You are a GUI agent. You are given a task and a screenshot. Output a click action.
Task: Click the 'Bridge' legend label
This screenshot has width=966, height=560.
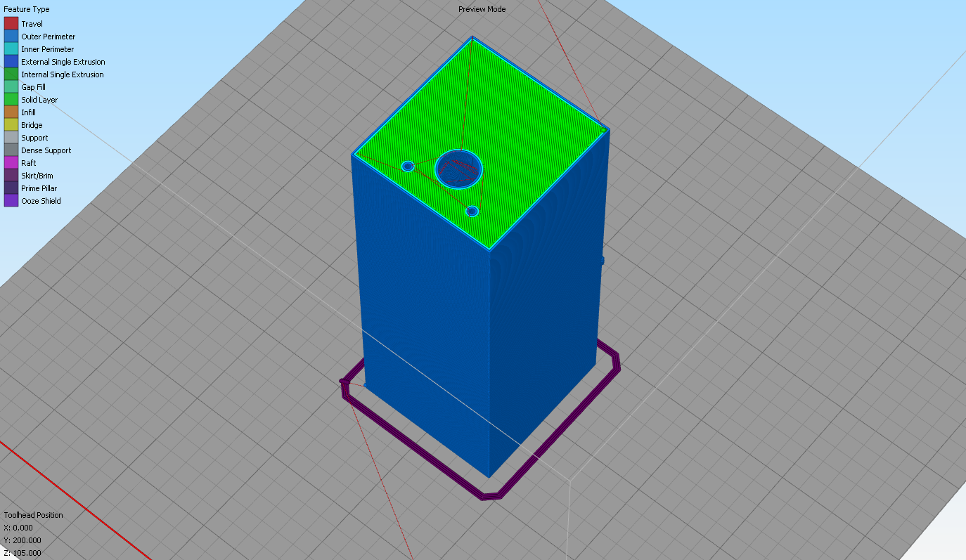click(x=32, y=125)
